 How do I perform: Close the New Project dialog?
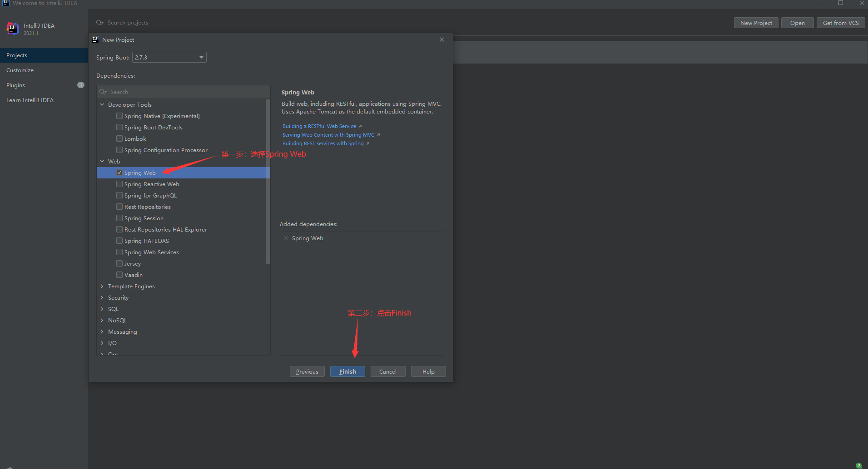point(442,39)
